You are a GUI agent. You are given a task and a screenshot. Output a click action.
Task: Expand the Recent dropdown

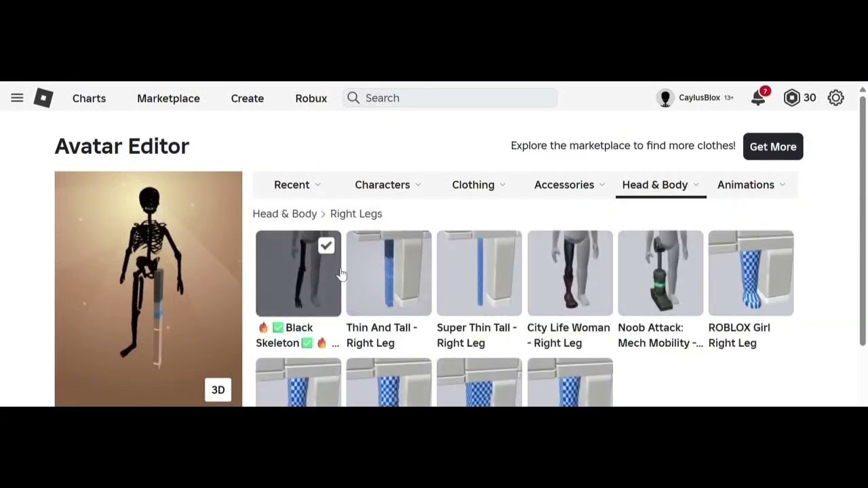click(298, 185)
